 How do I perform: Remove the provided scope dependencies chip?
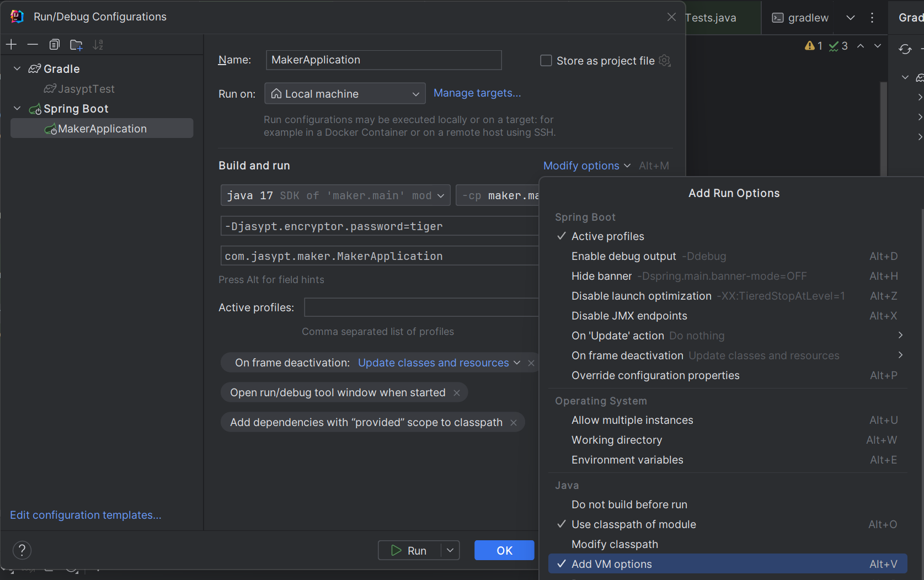pos(514,422)
